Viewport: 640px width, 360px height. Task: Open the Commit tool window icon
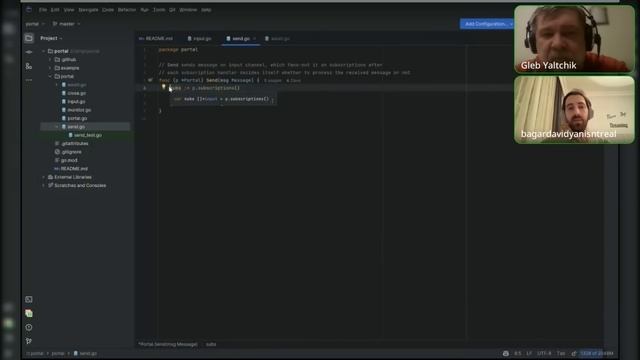[29, 52]
